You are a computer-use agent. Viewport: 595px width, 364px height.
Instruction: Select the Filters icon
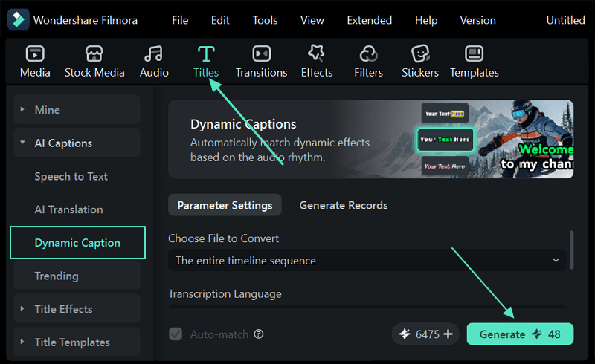tap(368, 53)
